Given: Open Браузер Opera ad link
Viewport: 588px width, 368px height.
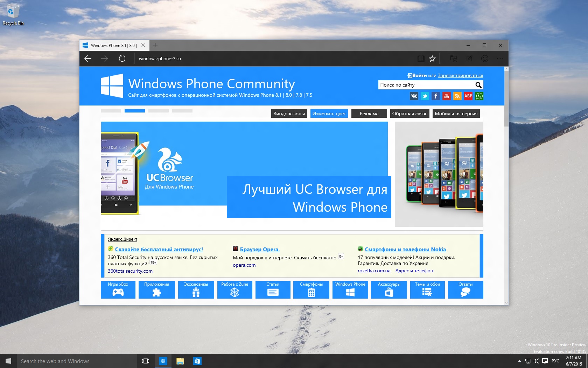Looking at the screenshot, I should click(260, 250).
